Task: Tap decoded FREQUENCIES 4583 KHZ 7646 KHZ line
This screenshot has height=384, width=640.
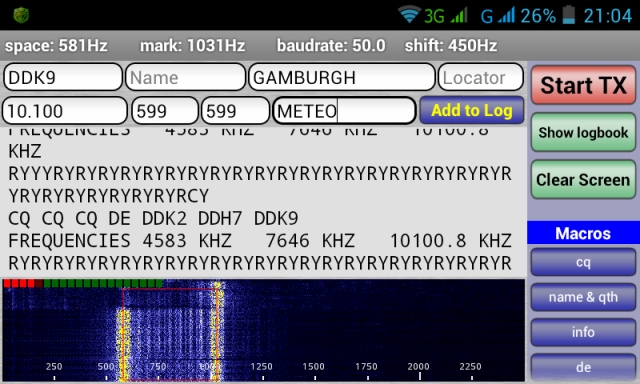Action: [260, 241]
